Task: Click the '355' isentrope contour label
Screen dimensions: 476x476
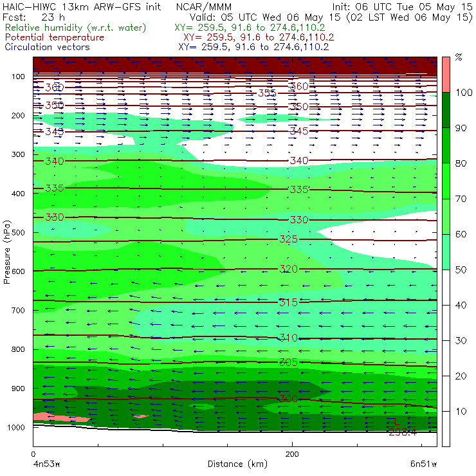Action: point(267,93)
